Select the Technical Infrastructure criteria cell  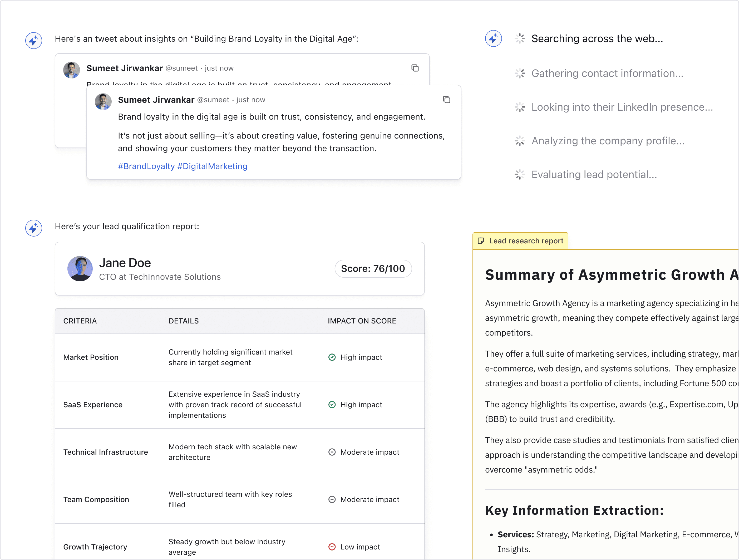coord(106,452)
